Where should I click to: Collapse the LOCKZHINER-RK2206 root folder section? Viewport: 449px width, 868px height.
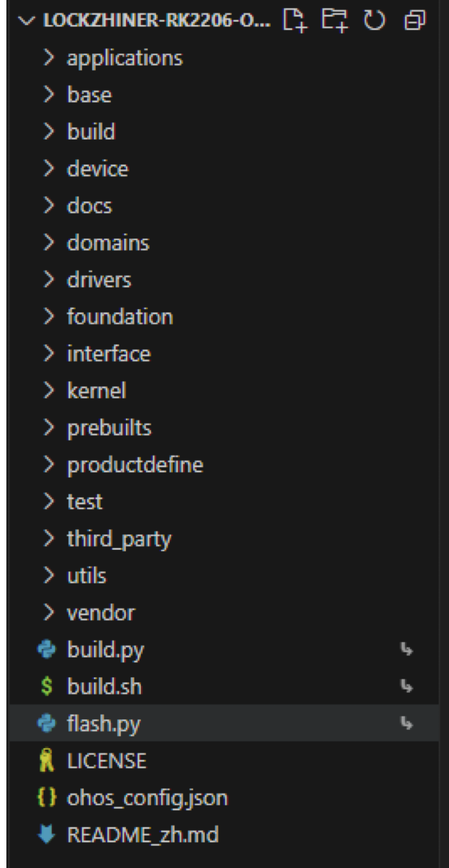click(24, 23)
